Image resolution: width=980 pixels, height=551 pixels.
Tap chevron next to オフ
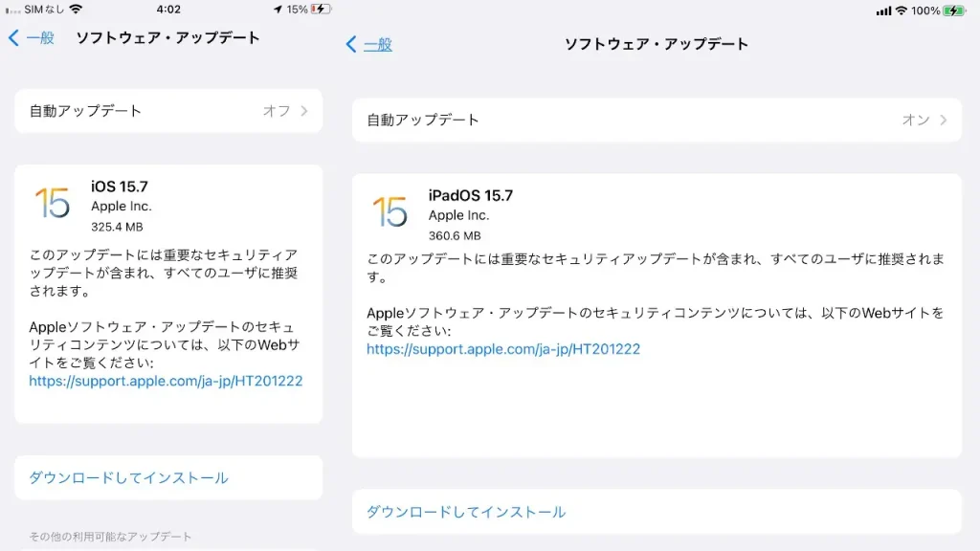304,111
